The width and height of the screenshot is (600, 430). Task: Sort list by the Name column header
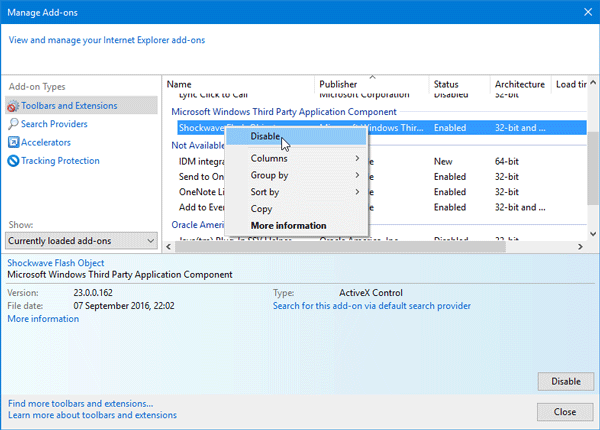pos(179,85)
